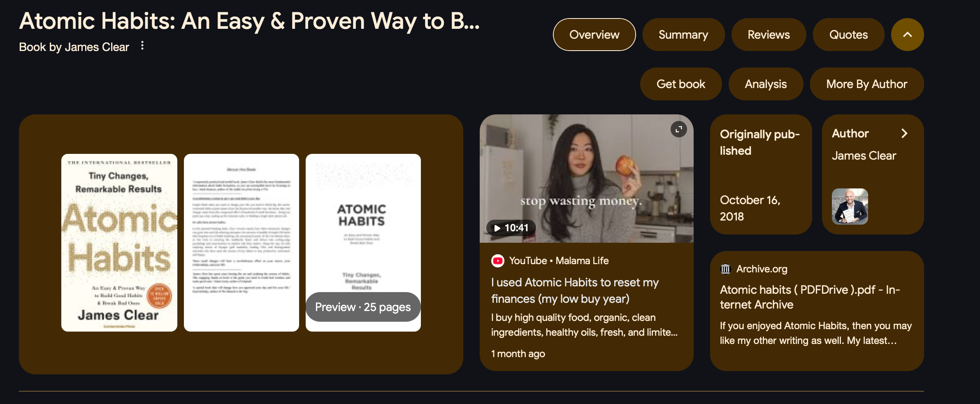
Task: Open the Analysis chip
Action: [x=766, y=84]
